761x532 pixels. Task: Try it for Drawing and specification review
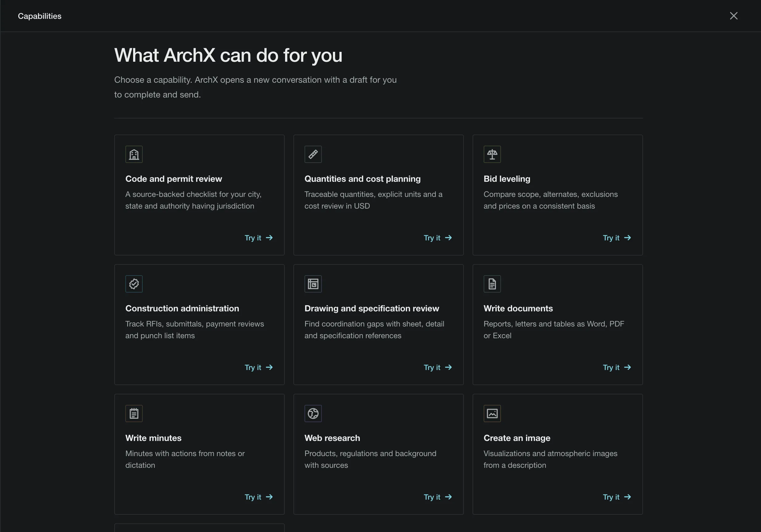click(x=438, y=367)
